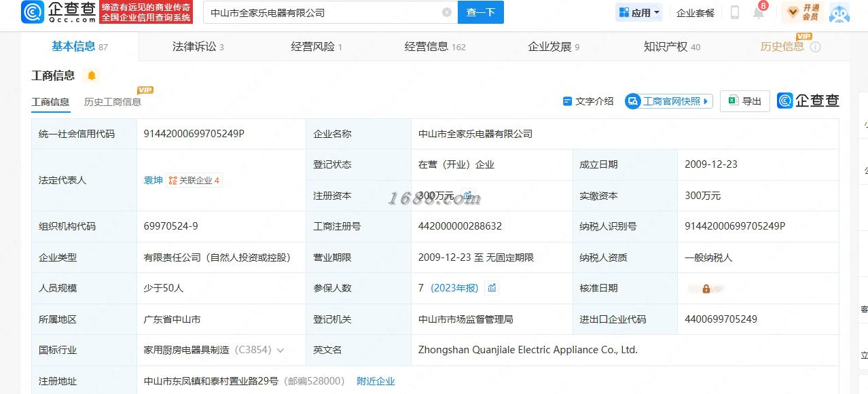Open legal representative 袁坤 link
This screenshot has height=394, width=868.
point(153,180)
